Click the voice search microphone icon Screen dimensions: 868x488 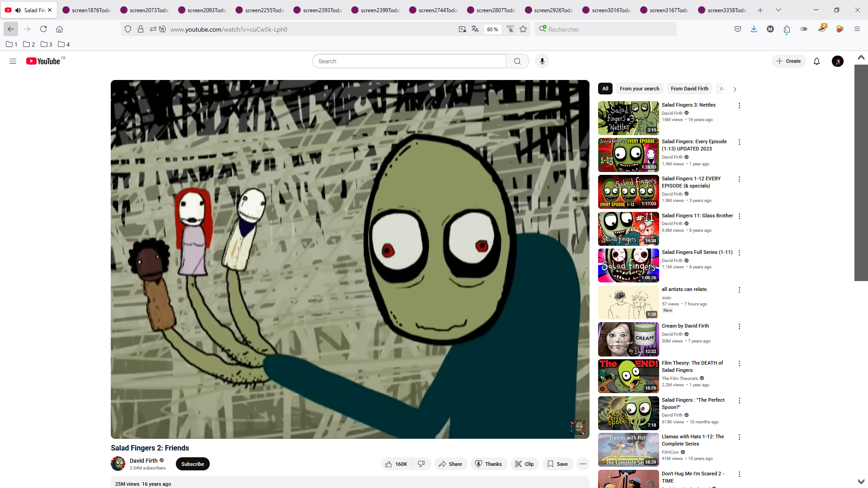[542, 61]
